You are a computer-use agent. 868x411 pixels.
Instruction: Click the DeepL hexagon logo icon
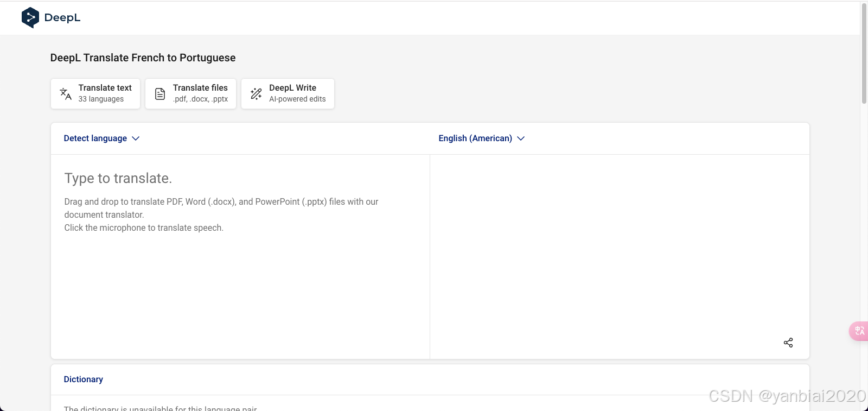coord(30,17)
